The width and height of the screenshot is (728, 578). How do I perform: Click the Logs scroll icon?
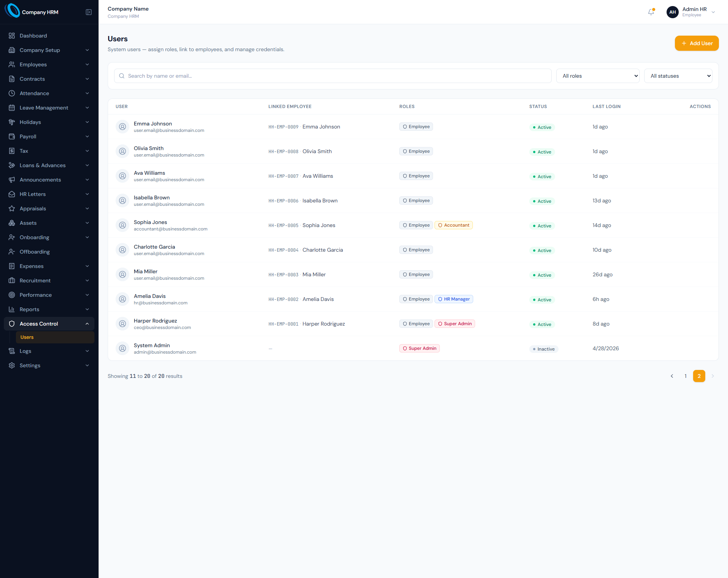click(12, 351)
